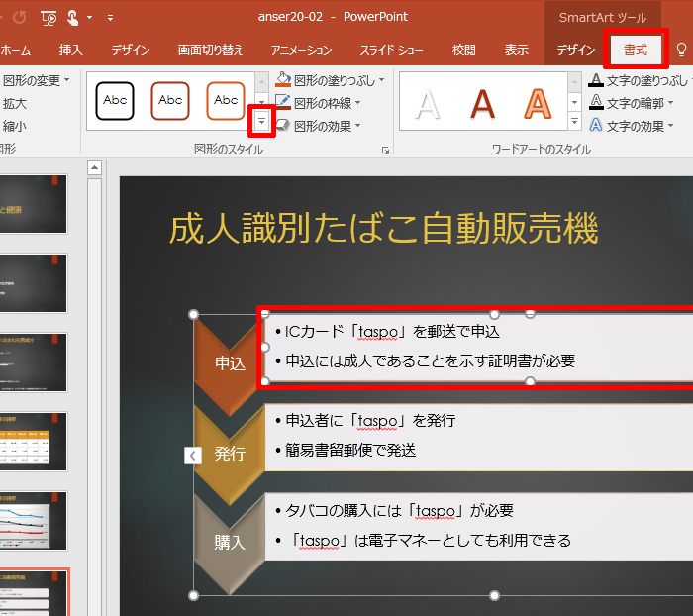Screen dimensions: 693x616
Task: Apply orange outlined WordArt A style
Action: (x=538, y=104)
